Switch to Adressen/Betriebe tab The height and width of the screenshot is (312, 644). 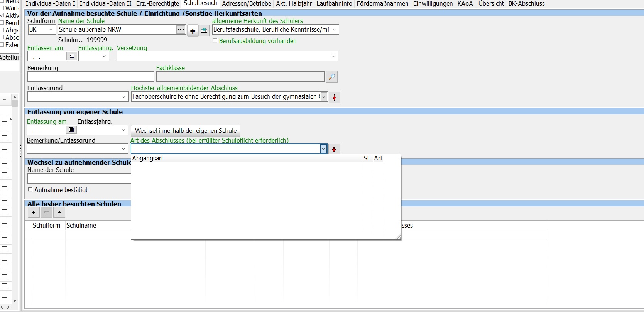(x=247, y=4)
